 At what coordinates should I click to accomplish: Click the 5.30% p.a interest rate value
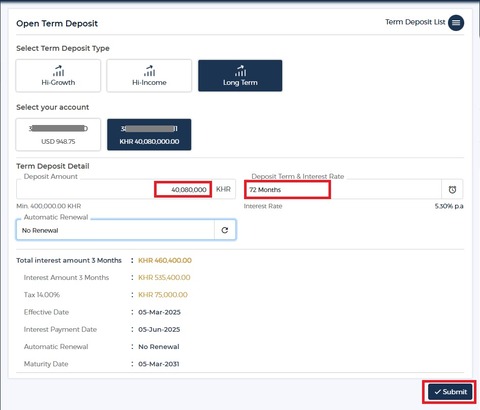pyautogui.click(x=449, y=206)
